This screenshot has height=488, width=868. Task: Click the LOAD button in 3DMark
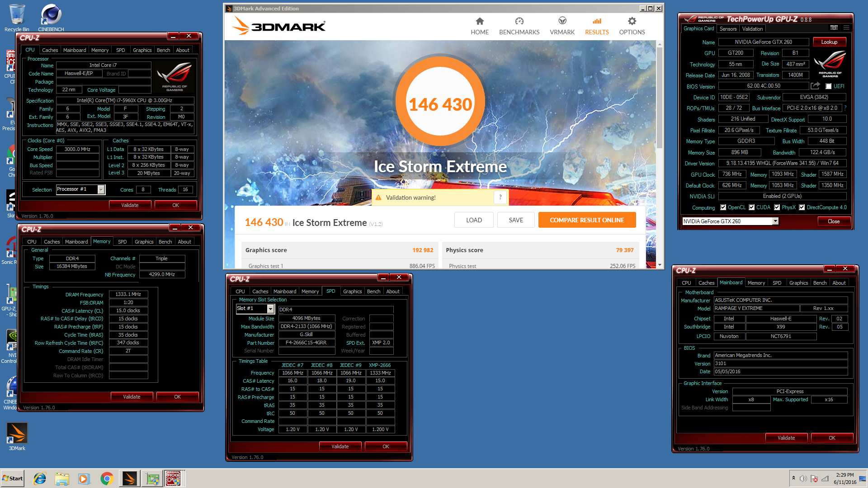[474, 220]
